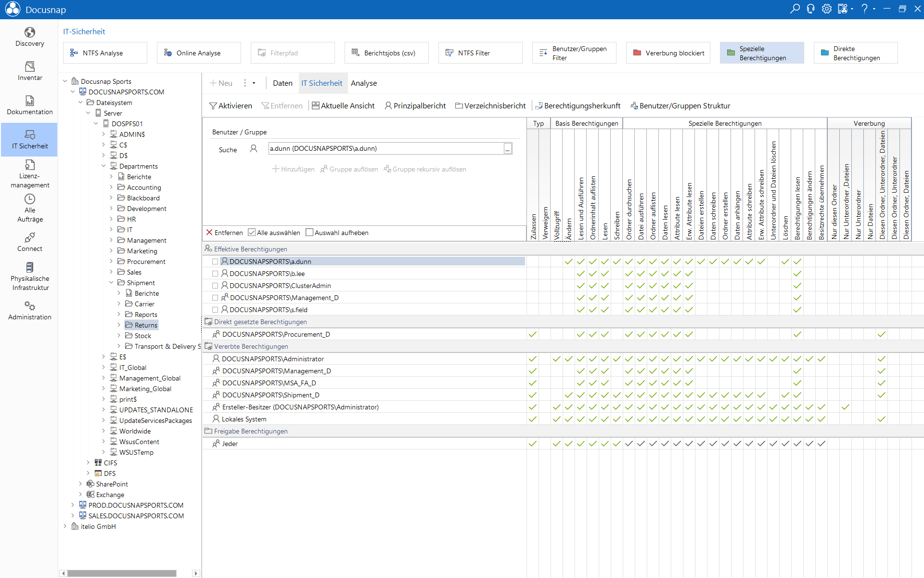Viewport: 924px width, 578px height.
Task: Click the horizontal scrollbar under the tree
Action: pos(122,573)
